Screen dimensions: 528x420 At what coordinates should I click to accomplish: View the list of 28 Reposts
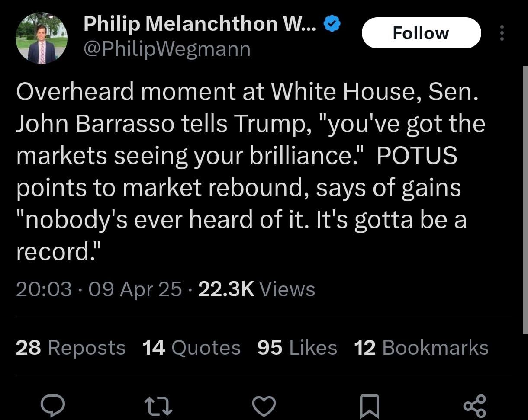tap(71, 348)
